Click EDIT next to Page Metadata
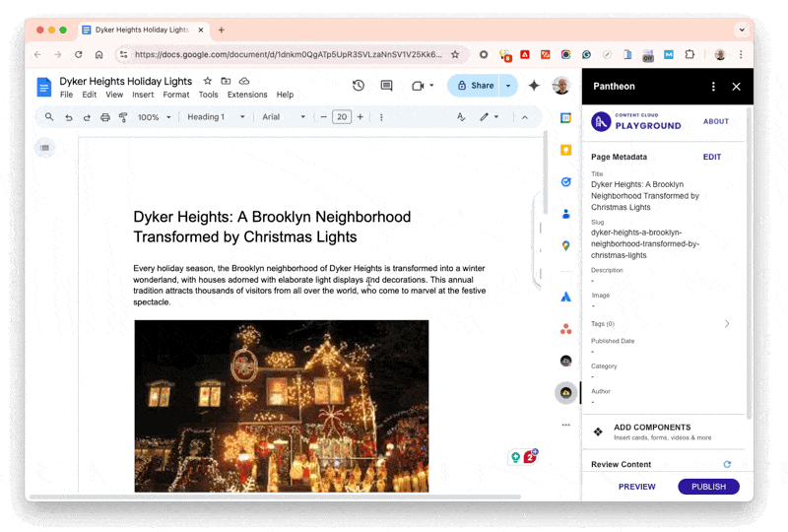 (x=711, y=157)
